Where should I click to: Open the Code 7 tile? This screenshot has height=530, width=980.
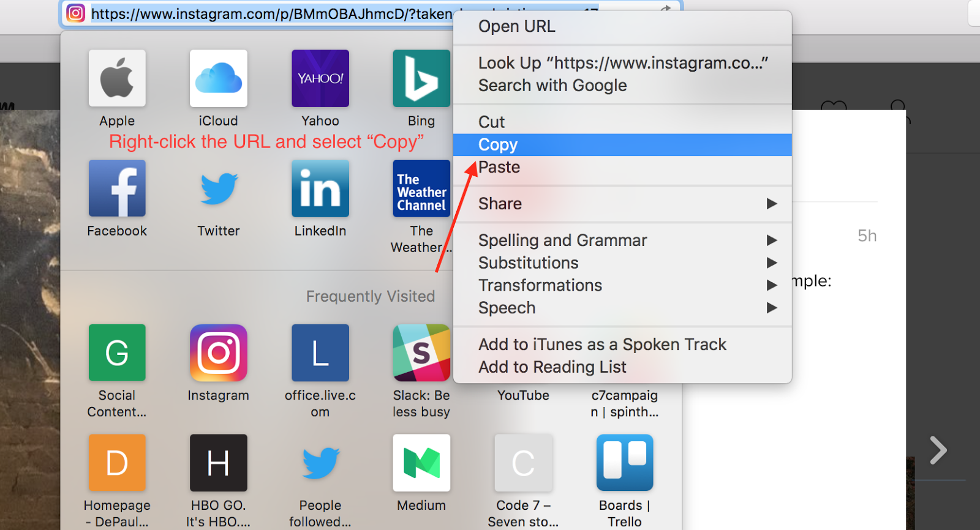[523, 463]
